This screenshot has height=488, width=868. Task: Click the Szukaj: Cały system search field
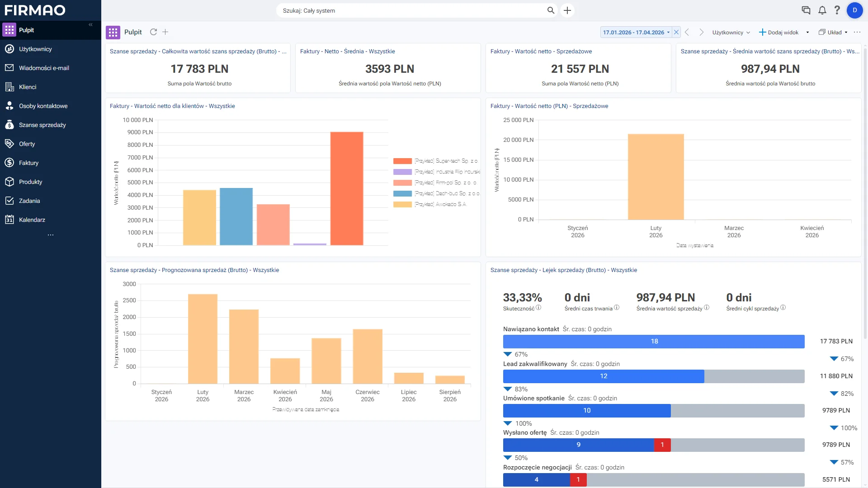pos(412,10)
